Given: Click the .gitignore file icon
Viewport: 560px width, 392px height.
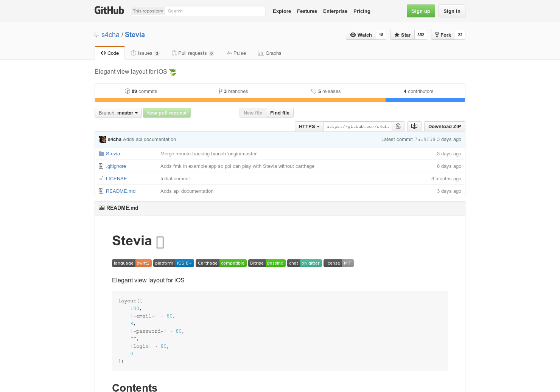Looking at the screenshot, I should [101, 166].
